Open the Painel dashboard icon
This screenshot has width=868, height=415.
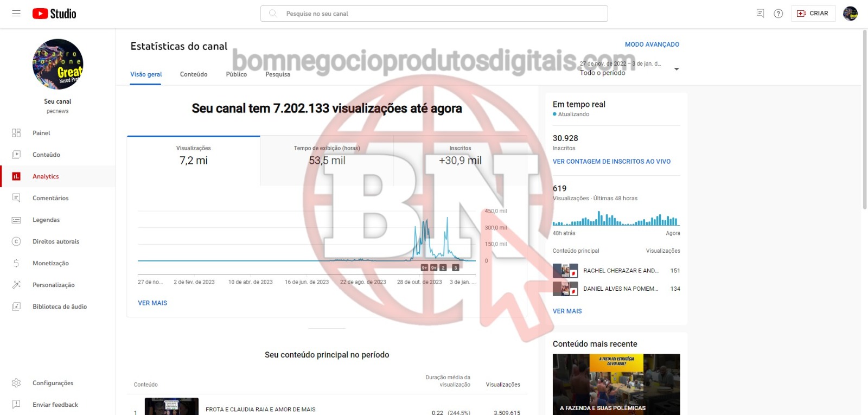click(x=16, y=133)
